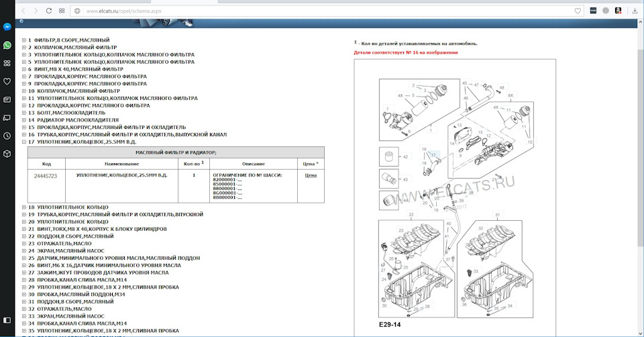644x337 pixels.
Task: Reload the page
Action: (49, 11)
